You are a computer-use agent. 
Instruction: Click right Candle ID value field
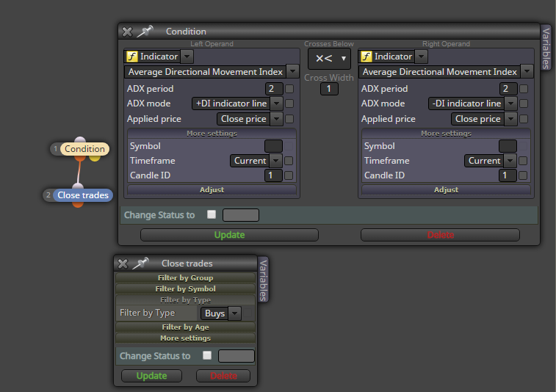pos(508,175)
